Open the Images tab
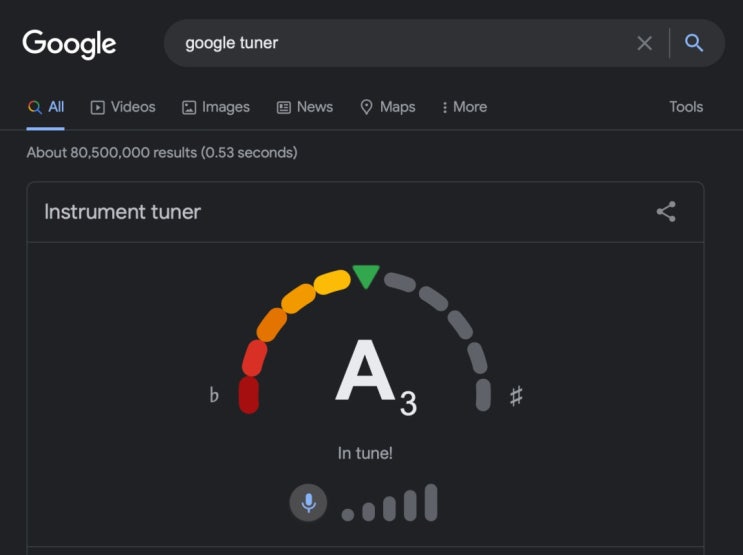Image resolution: width=743 pixels, height=555 pixels. [216, 107]
